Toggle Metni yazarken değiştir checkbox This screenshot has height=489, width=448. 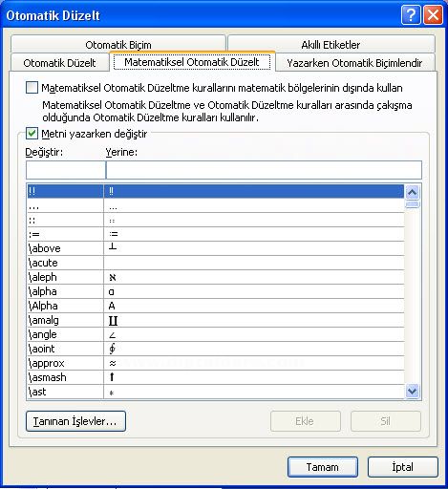32,133
